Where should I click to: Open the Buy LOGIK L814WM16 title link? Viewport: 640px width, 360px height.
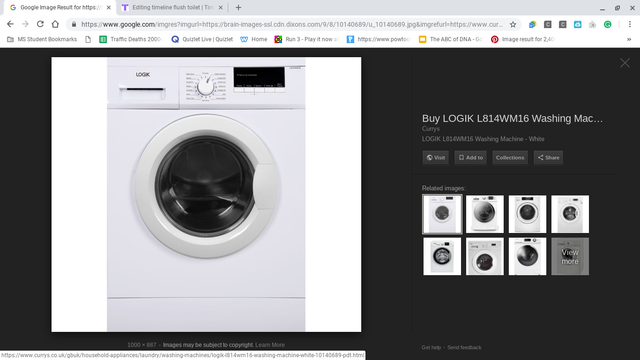point(512,118)
